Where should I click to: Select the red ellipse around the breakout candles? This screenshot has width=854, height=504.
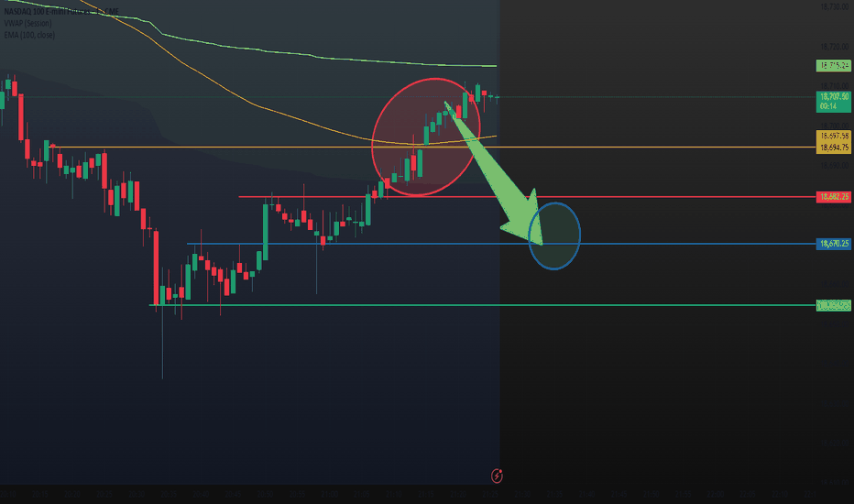425,137
